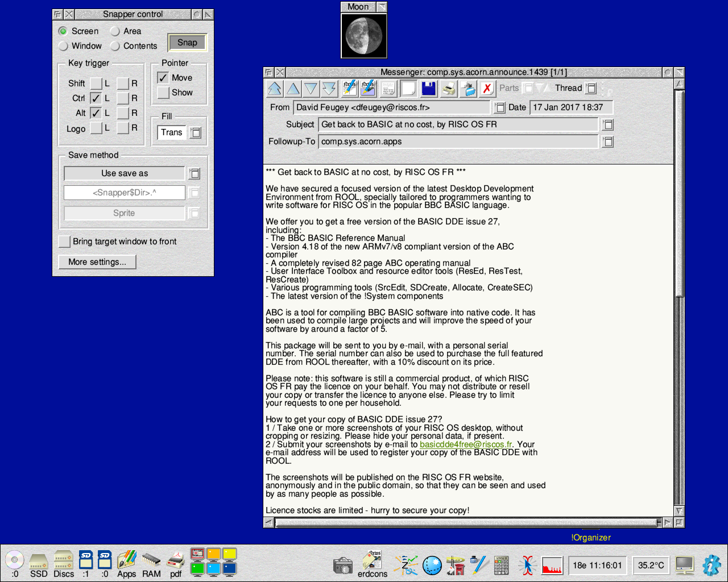Open the Thread popup menu

click(591, 88)
